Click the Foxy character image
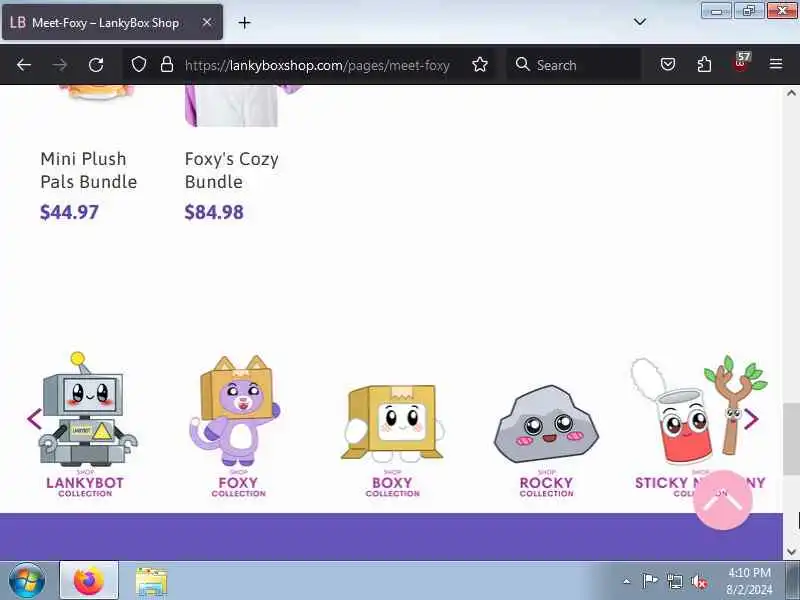This screenshot has width=800, height=600. 236,411
